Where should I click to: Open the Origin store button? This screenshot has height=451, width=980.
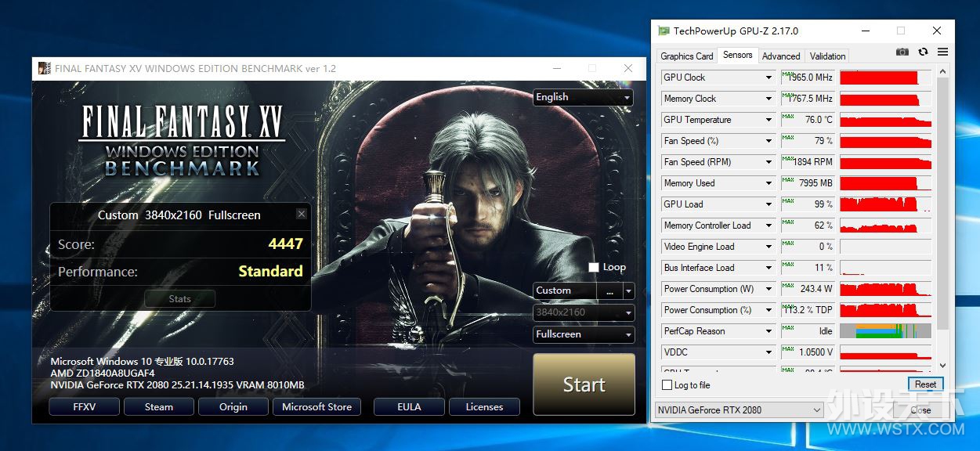[x=233, y=407]
